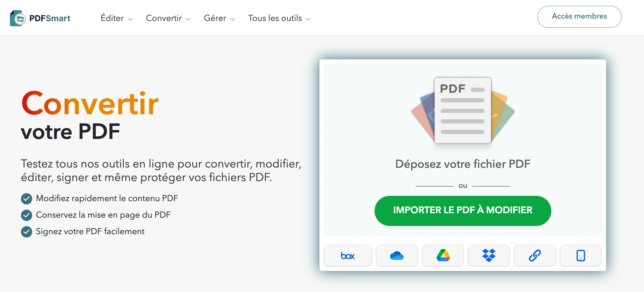Screen dimensions: 644x292
Task: Click checkmark beside 'Conservez la mise en page du PDF'
Action: tap(26, 215)
